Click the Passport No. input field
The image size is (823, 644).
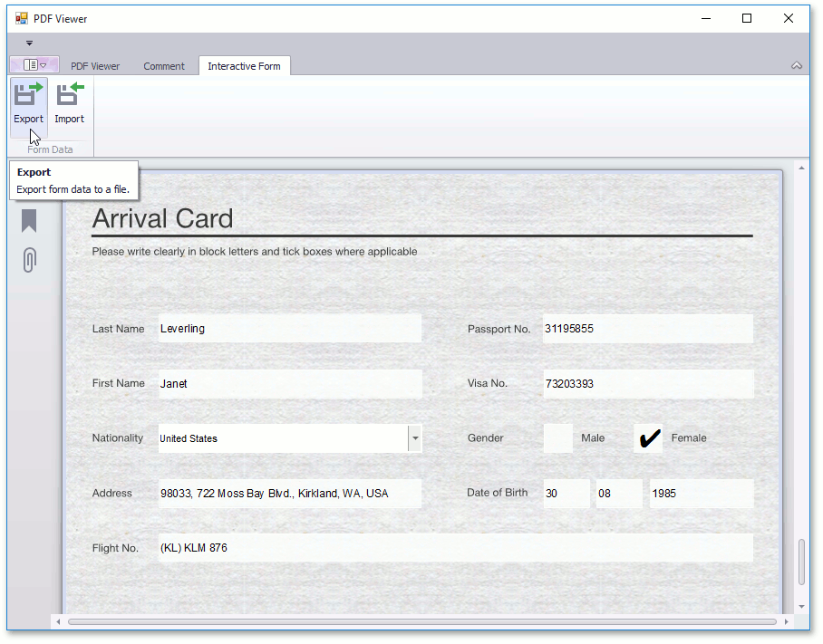[x=647, y=329]
